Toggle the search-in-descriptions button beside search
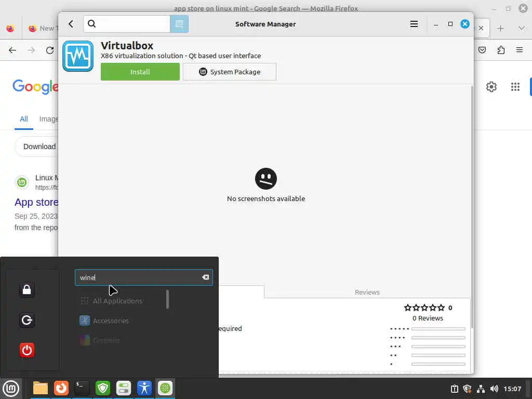The width and height of the screenshot is (532, 399). pyautogui.click(x=179, y=24)
